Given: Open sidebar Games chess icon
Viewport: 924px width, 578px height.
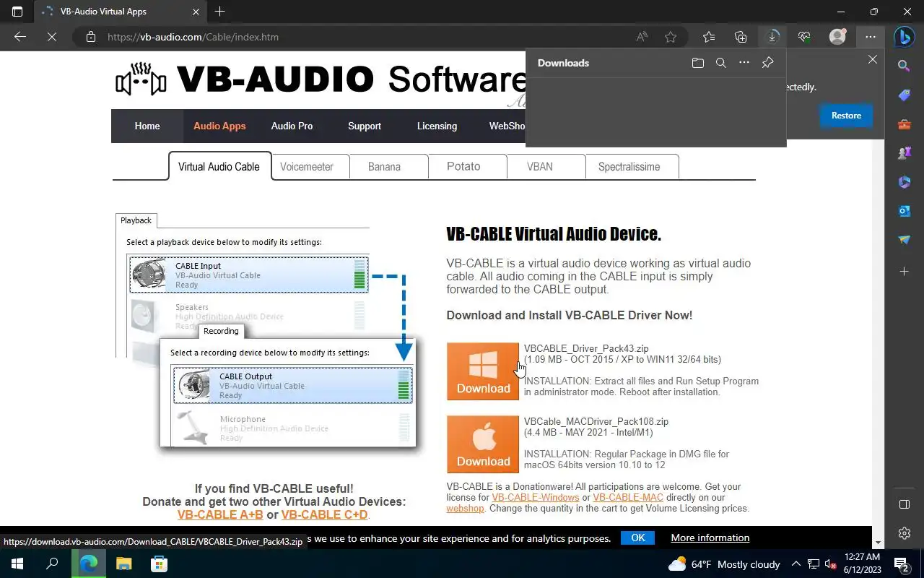Looking at the screenshot, I should [x=904, y=153].
